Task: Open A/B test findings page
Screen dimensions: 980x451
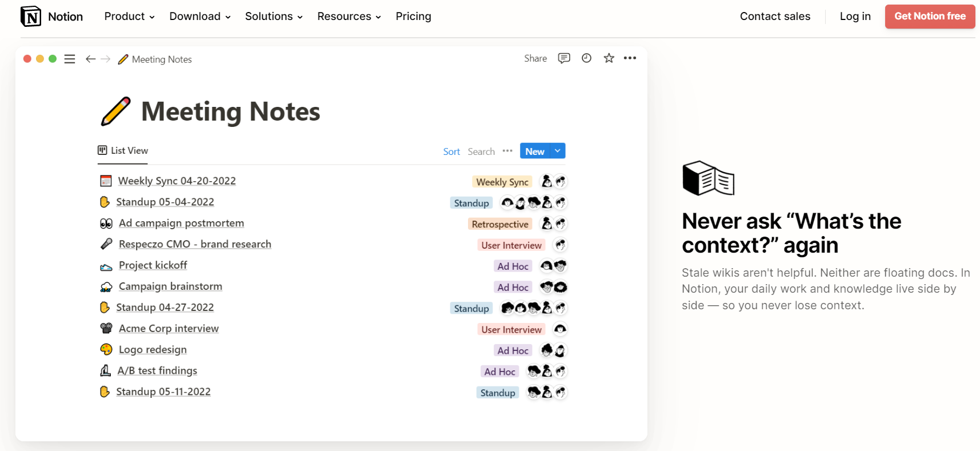Action: point(157,370)
